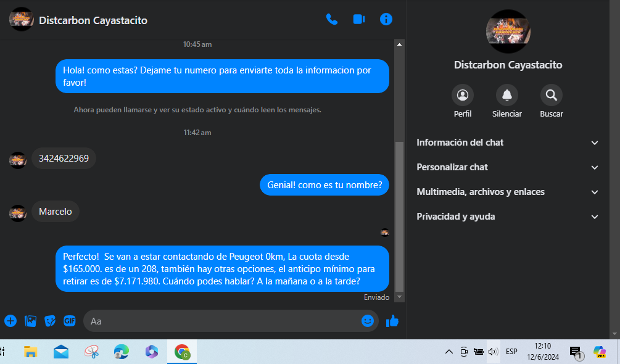Click the 'Hola! como estas?' message bubble
This screenshot has height=364, width=620.
[x=222, y=77]
